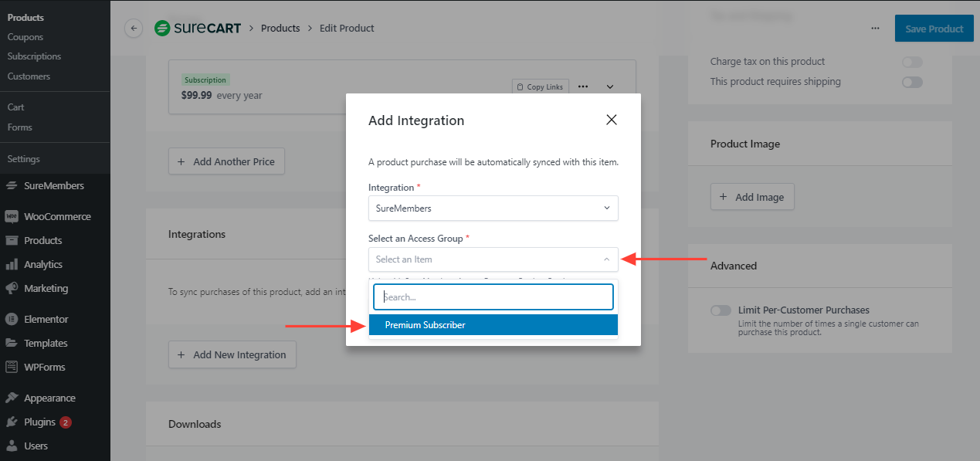Click the WooCommerce icon in sidebar
980x461 pixels.
[12, 217]
